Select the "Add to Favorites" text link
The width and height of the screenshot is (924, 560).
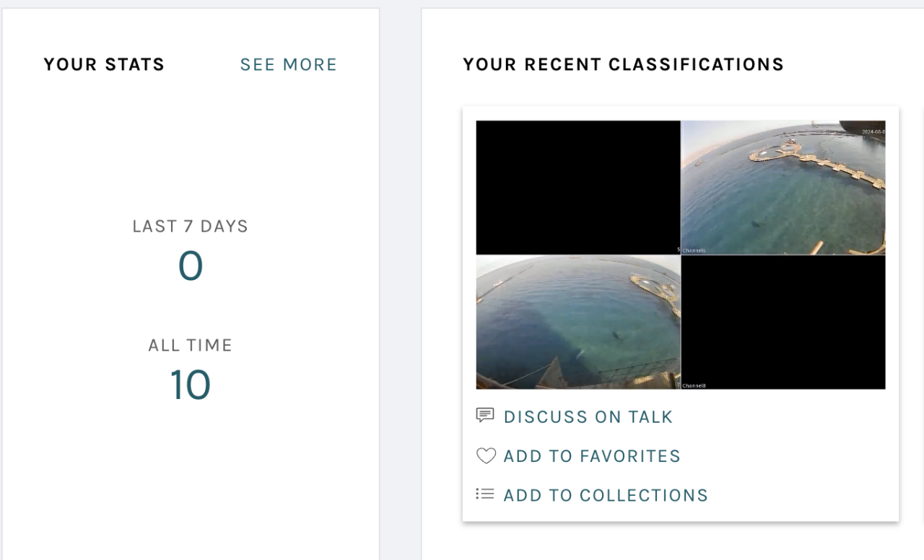[x=592, y=456]
